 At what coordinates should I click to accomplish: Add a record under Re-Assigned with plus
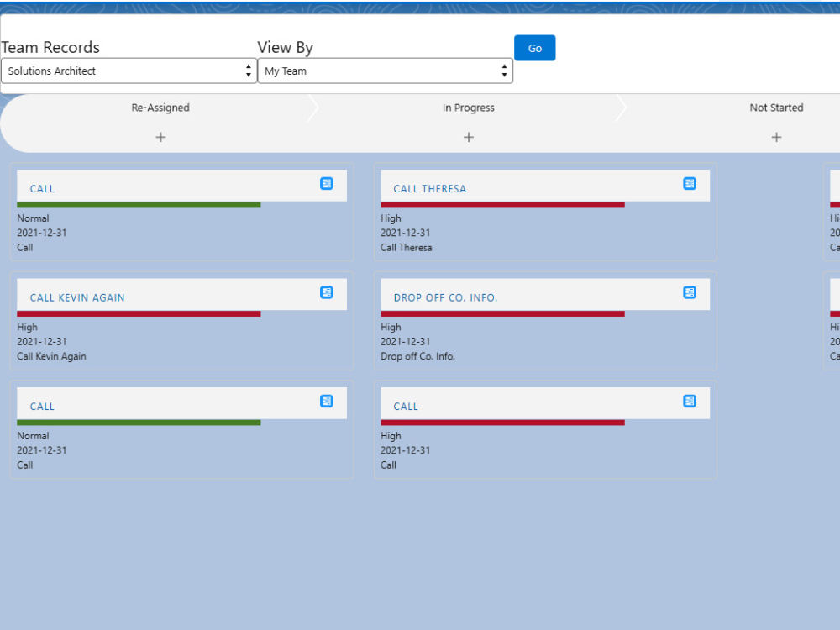click(x=160, y=137)
